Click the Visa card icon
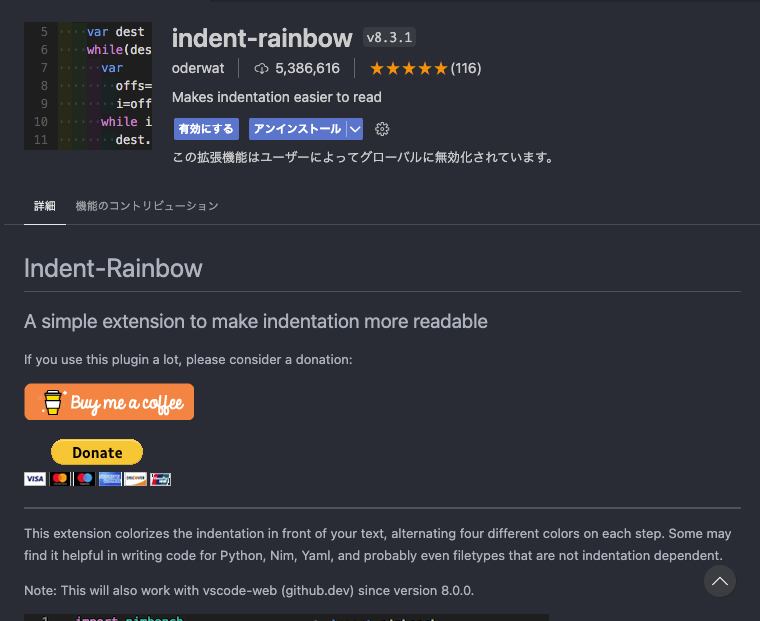The height and width of the screenshot is (621, 760). [35, 479]
